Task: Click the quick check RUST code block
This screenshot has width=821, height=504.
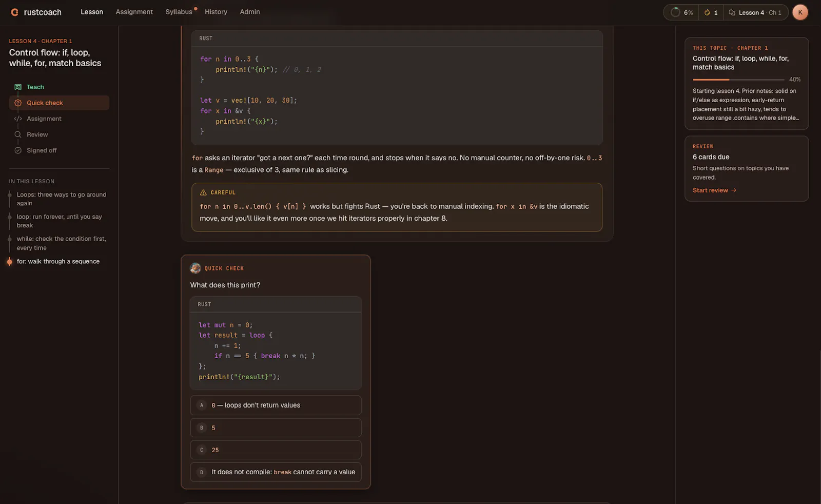Action: 276,343
